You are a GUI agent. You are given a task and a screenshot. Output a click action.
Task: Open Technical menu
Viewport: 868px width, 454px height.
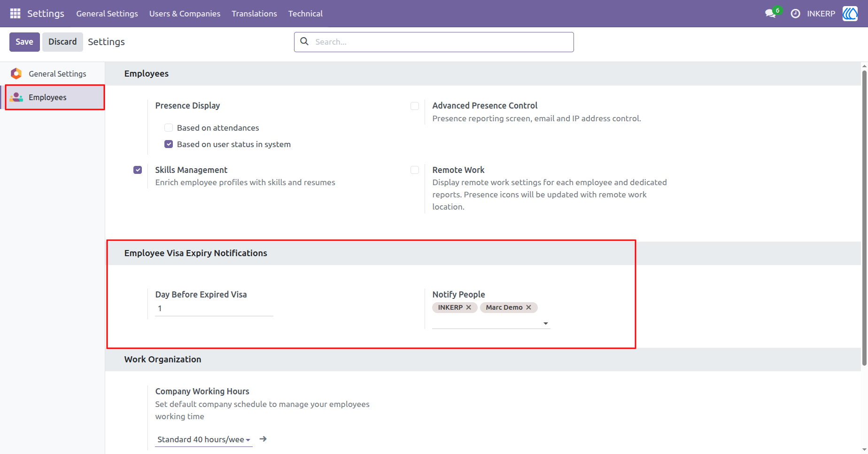[x=305, y=14]
